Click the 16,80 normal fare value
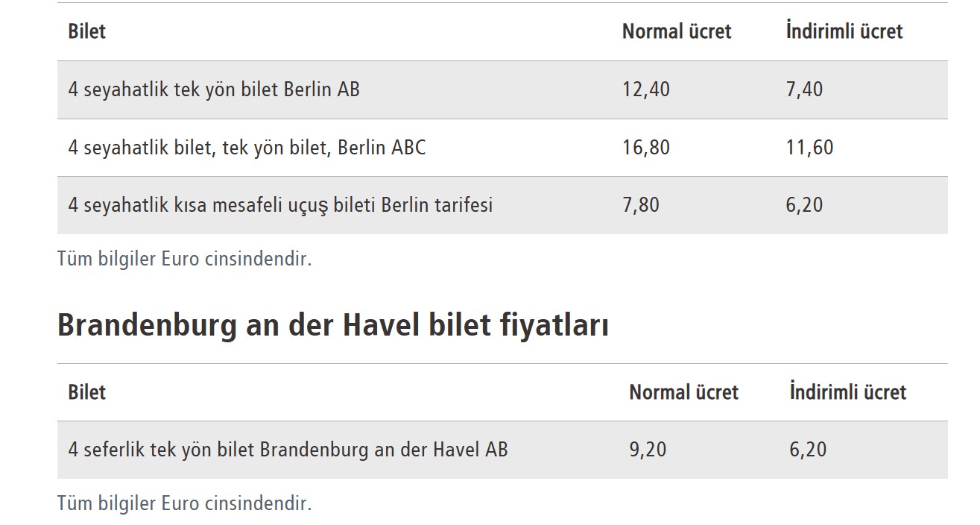This screenshot has width=980, height=525. coord(646,148)
